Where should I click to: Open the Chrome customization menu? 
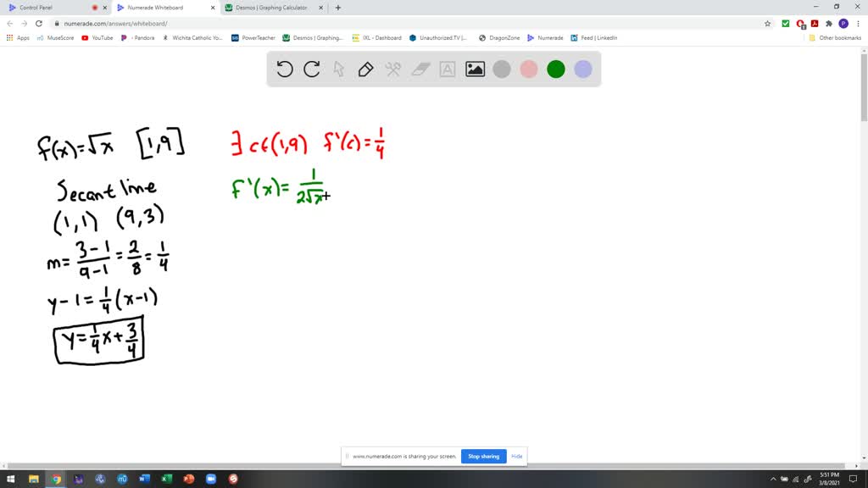(859, 24)
